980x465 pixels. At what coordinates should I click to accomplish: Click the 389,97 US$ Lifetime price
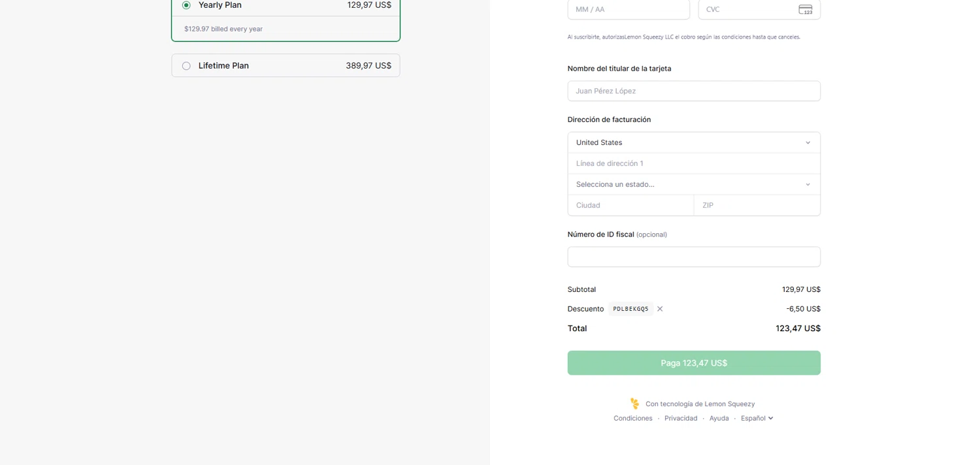pyautogui.click(x=368, y=66)
